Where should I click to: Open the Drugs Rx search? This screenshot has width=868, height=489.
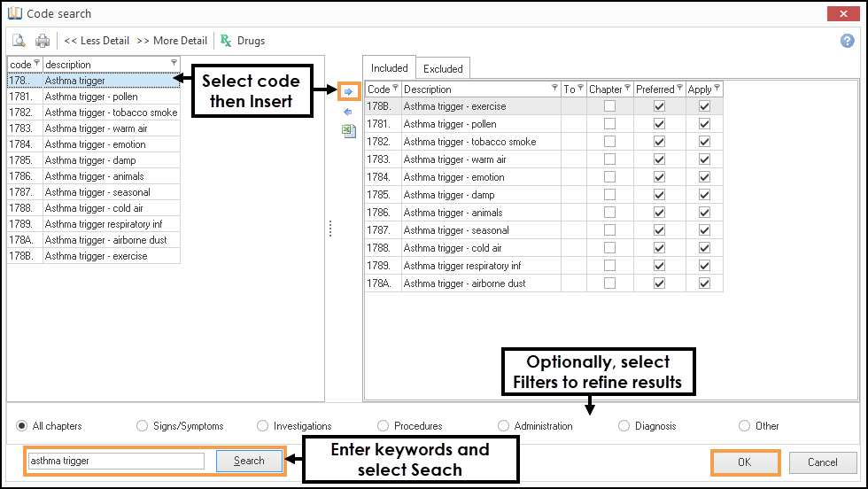click(242, 41)
